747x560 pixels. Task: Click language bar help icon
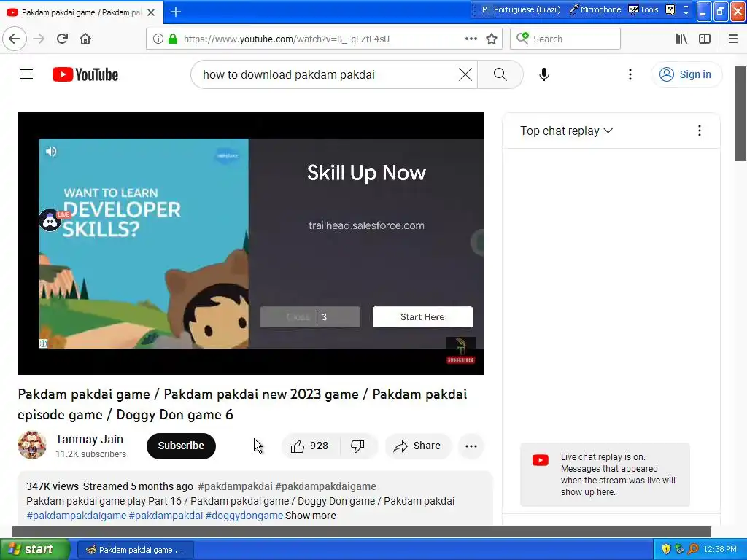click(x=670, y=9)
